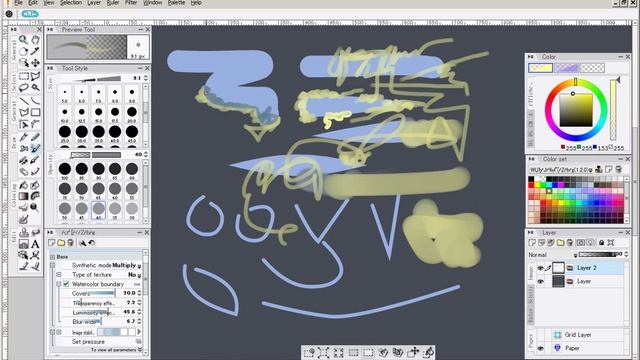Open the Type of texture dropdown
This screenshot has width=640, height=360.
click(x=134, y=275)
